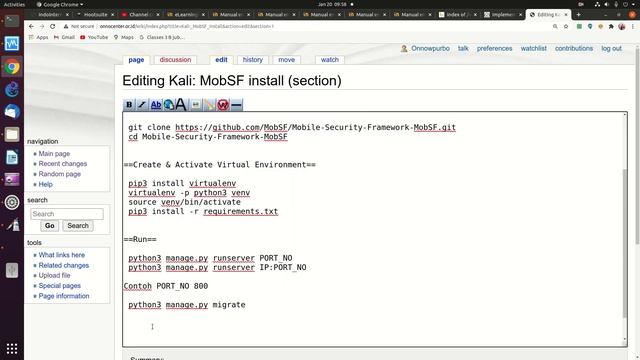Open What links here tool

[x=62, y=255]
